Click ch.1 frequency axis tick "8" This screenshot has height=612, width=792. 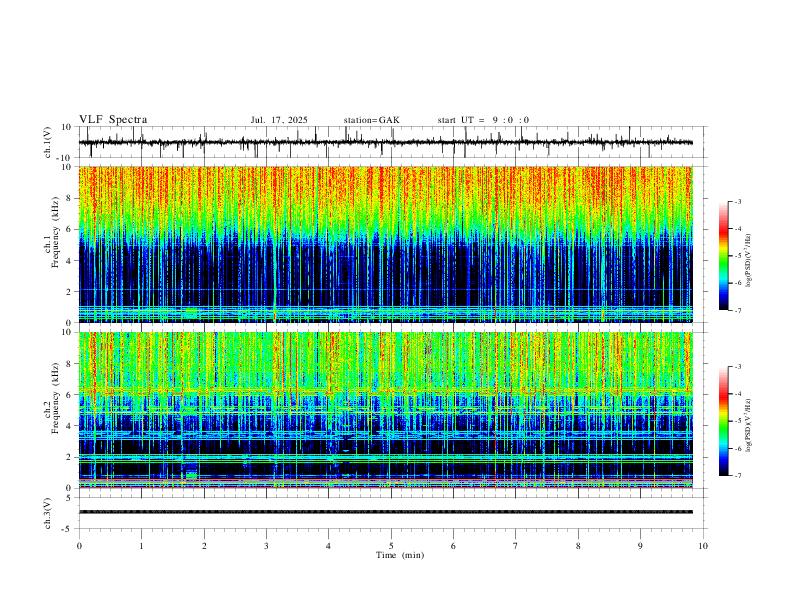click(x=69, y=198)
